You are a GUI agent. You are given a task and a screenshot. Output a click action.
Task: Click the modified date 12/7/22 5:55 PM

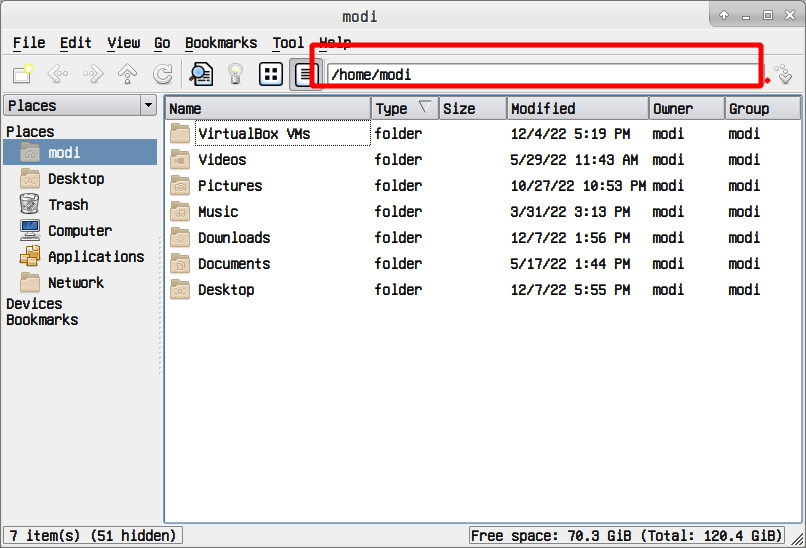[x=570, y=290]
